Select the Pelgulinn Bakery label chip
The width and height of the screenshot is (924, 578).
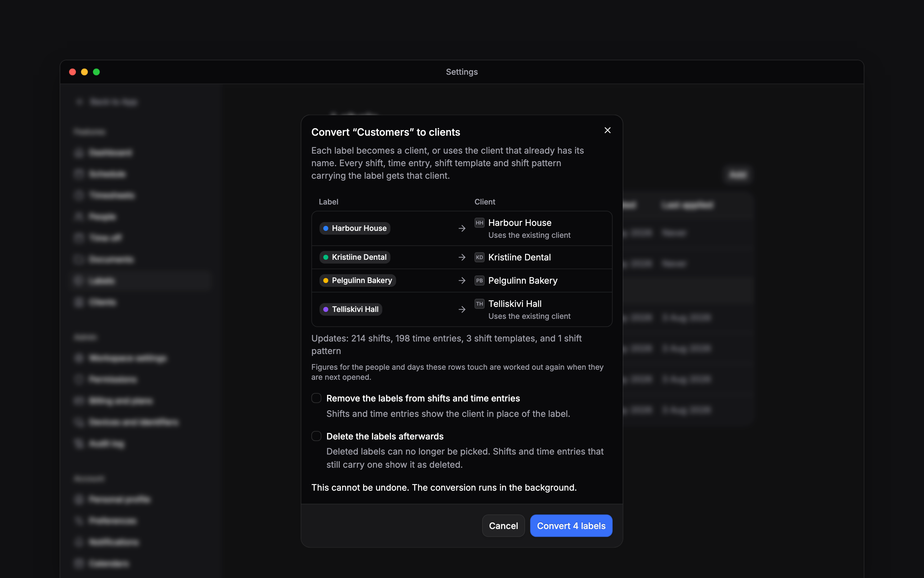pyautogui.click(x=357, y=281)
